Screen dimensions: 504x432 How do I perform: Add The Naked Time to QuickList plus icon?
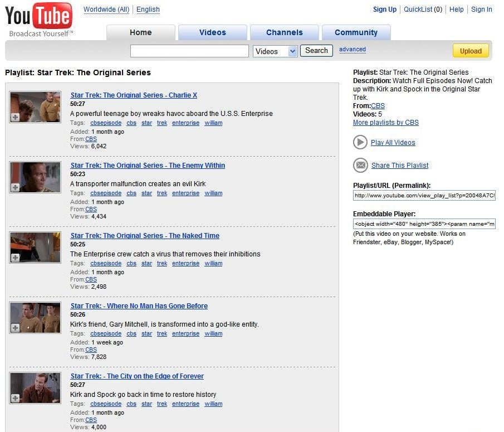click(x=16, y=258)
